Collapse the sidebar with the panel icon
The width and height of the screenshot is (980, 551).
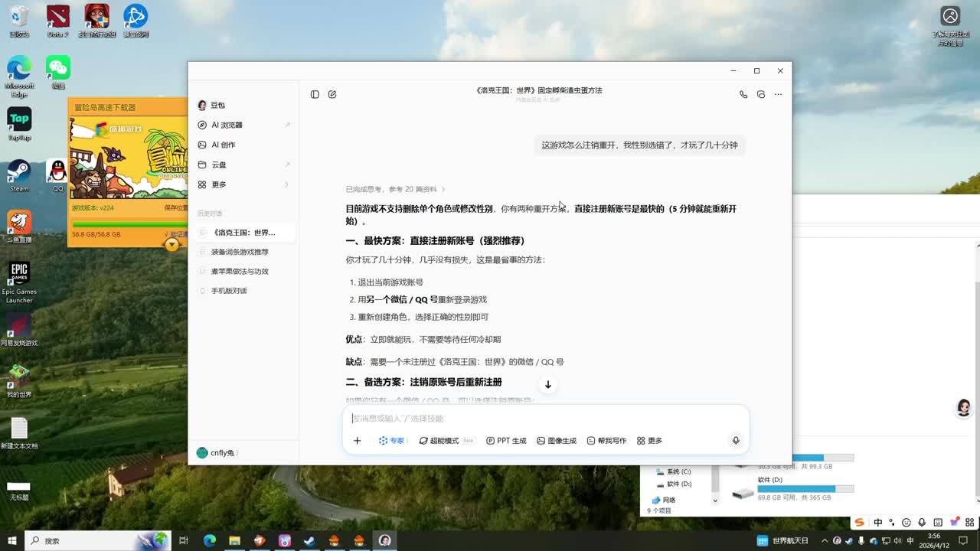(x=315, y=94)
